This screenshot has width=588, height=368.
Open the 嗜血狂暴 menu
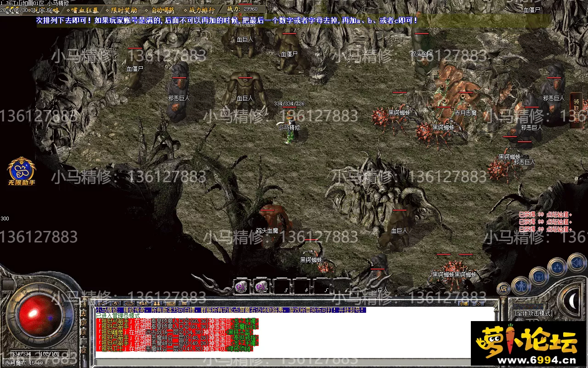(x=82, y=10)
